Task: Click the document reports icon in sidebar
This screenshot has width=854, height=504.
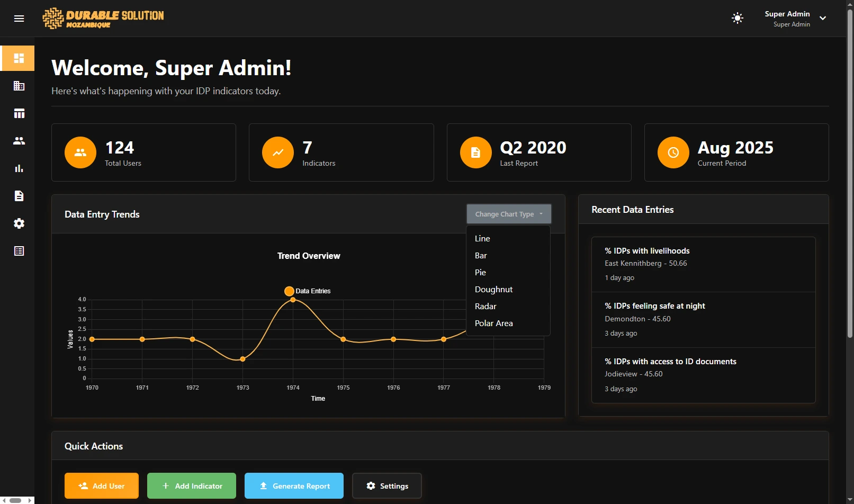Action: point(19,196)
